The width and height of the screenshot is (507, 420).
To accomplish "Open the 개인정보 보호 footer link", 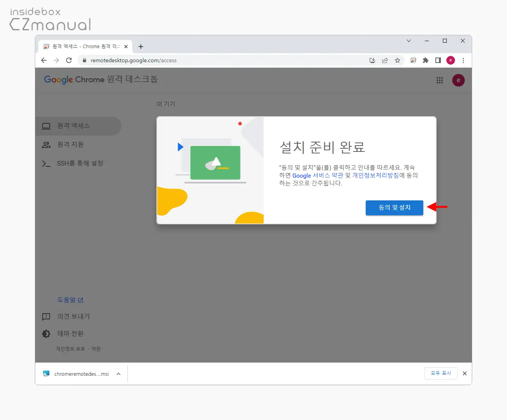I will (70, 349).
